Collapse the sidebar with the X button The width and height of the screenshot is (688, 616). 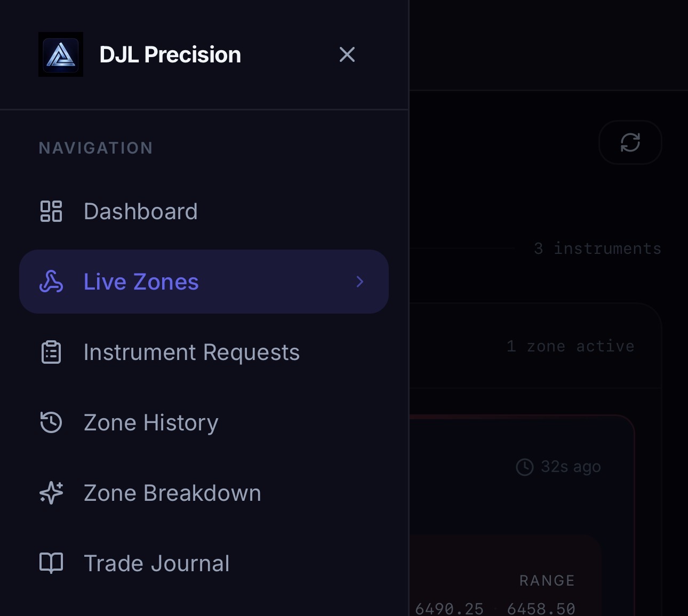click(x=347, y=54)
